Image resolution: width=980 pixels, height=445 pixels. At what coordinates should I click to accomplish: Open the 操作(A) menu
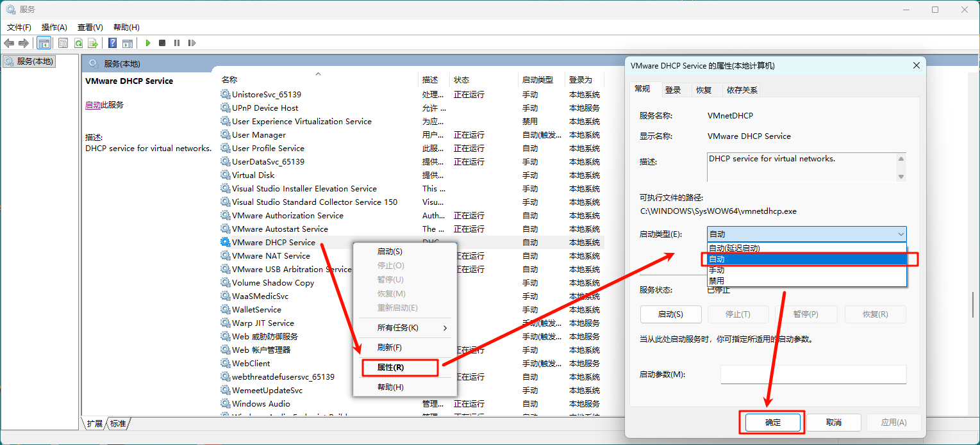[x=54, y=28]
